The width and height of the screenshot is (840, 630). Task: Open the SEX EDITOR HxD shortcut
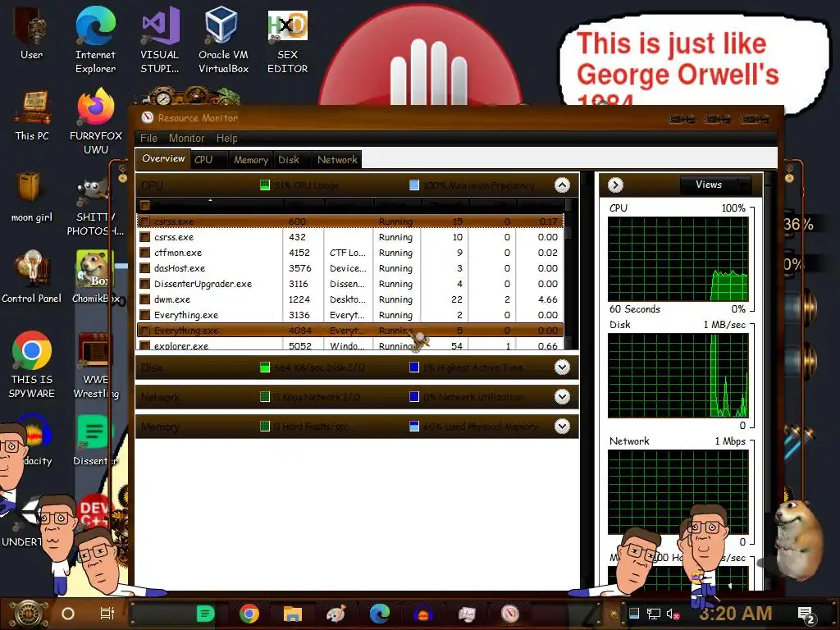pos(288,42)
